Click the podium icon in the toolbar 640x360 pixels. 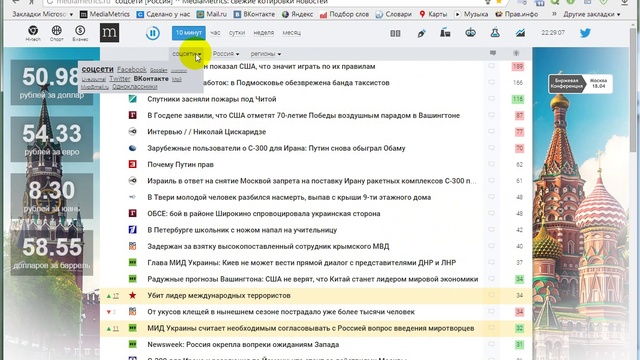[x=445, y=33]
